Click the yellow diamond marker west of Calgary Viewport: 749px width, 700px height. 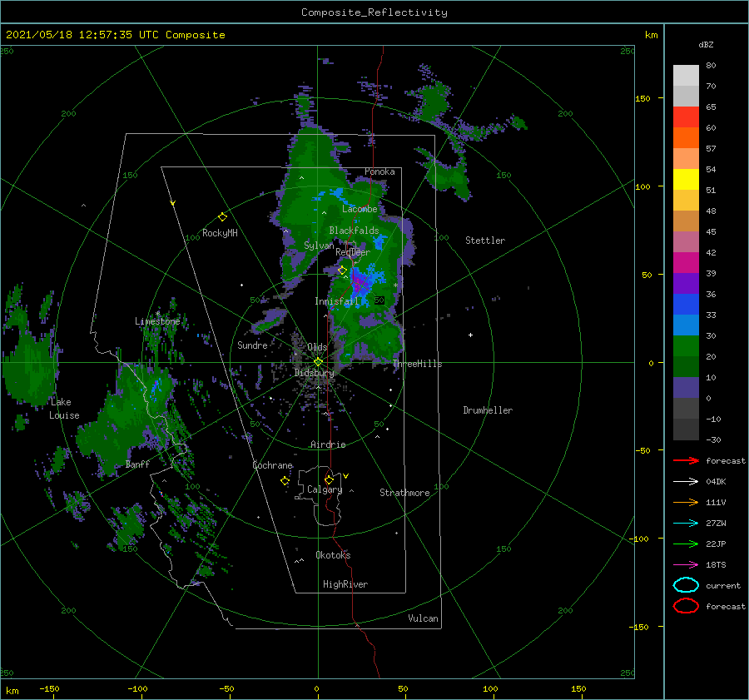(x=285, y=481)
